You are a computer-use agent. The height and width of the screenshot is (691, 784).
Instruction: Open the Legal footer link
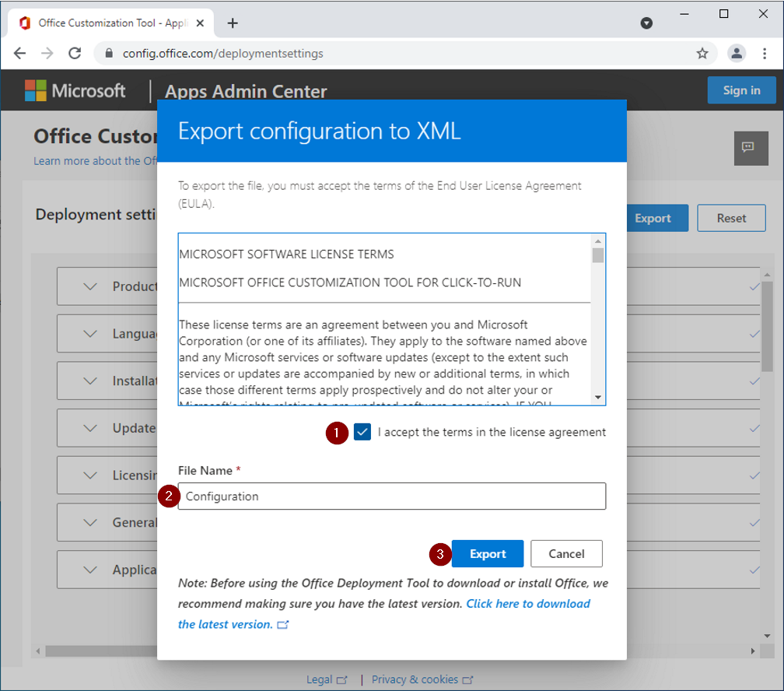(327, 679)
